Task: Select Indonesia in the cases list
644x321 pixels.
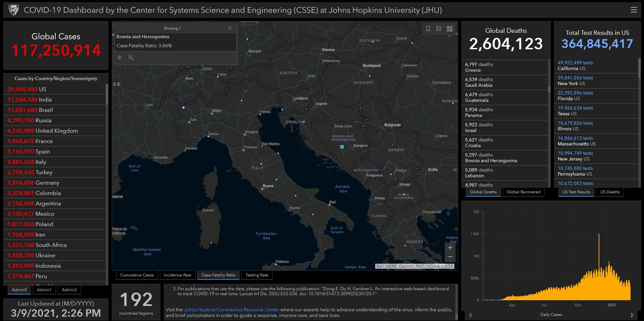Action: click(55, 266)
